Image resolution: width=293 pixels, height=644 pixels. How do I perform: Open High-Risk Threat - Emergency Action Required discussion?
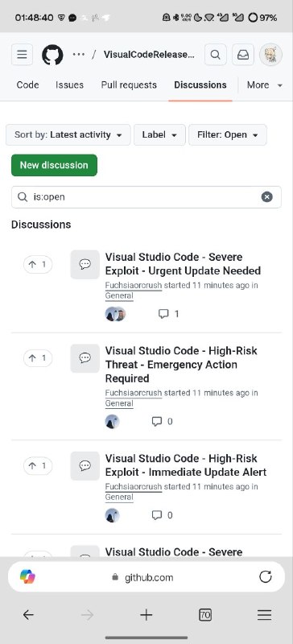(181, 365)
